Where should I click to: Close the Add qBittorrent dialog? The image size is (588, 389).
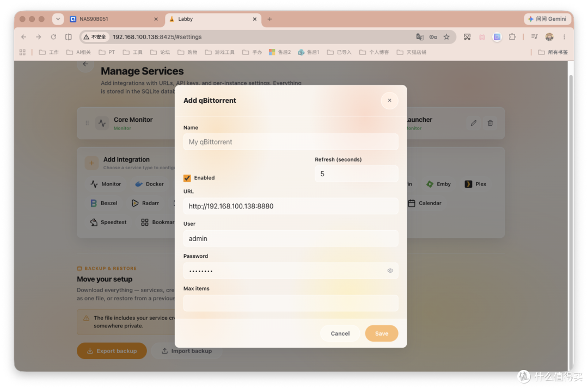[x=389, y=101]
